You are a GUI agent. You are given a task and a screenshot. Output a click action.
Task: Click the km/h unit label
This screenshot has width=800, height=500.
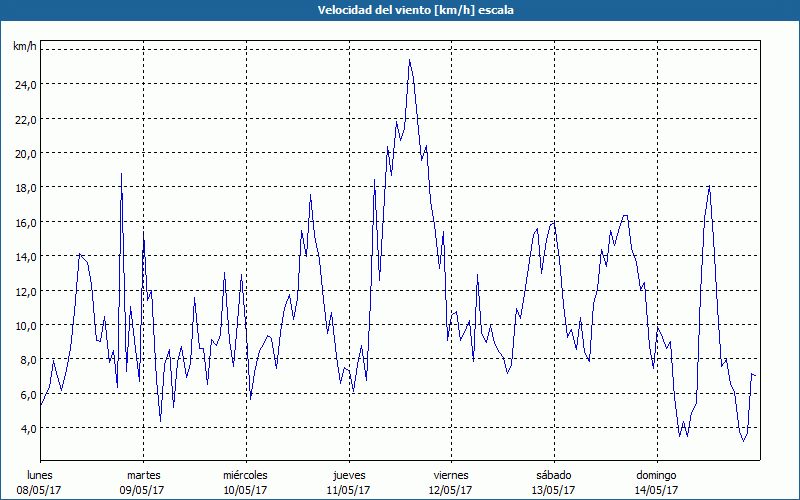(x=24, y=47)
